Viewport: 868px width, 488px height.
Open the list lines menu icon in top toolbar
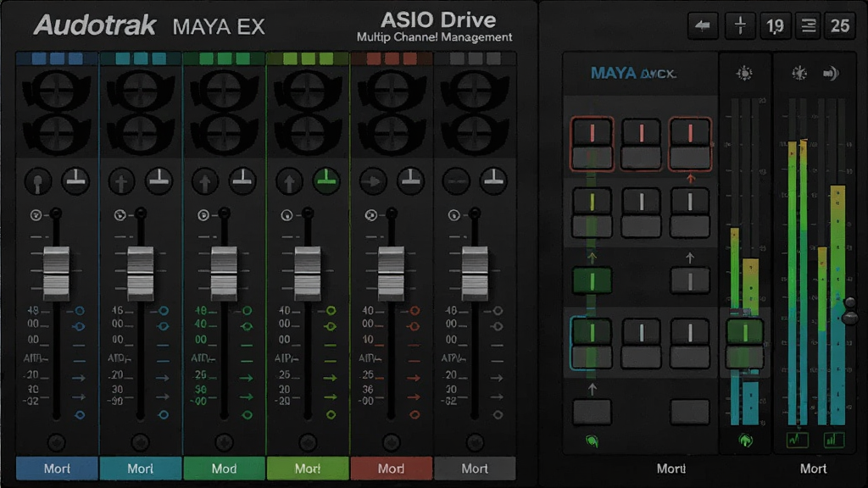808,25
